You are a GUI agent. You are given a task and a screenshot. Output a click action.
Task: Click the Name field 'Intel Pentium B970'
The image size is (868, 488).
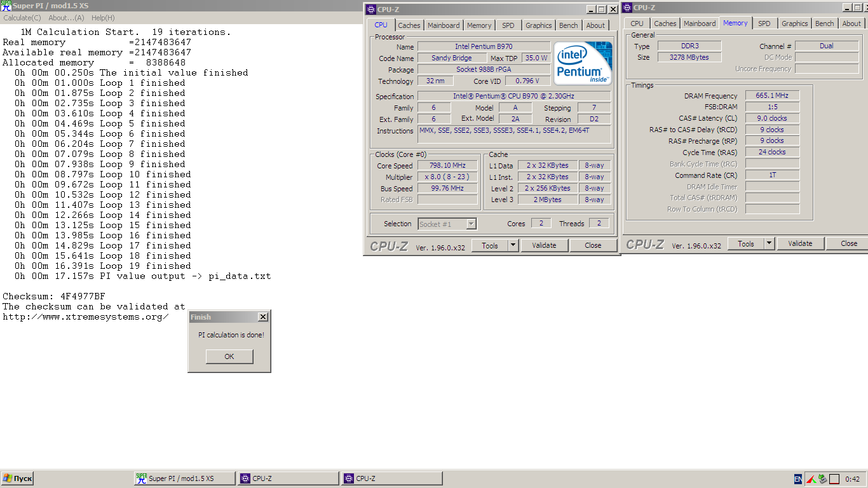tap(484, 47)
